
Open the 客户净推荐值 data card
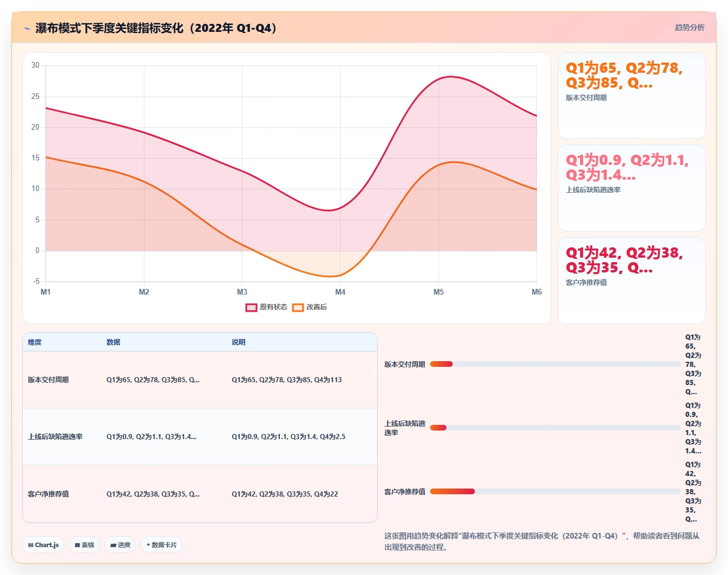(632, 280)
